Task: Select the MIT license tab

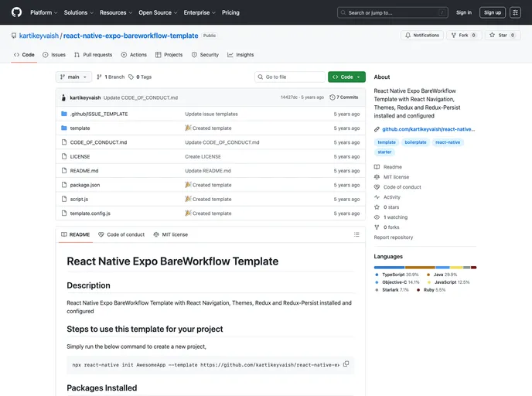Action: pos(170,234)
